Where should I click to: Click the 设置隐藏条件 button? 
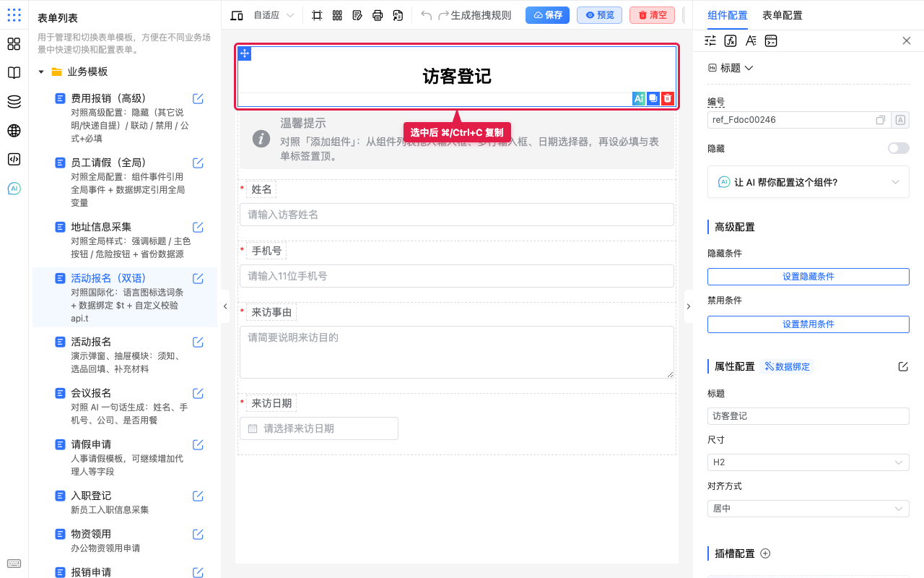[x=808, y=277]
